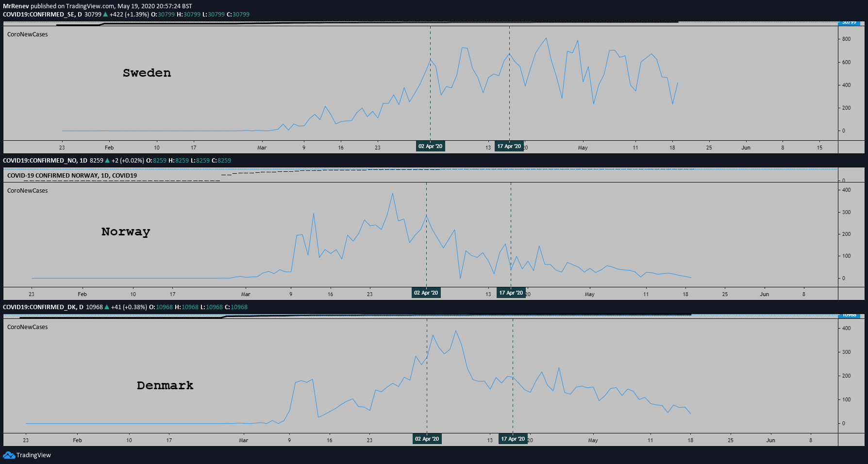Click the 800 value on Sweden price scale
The width and height of the screenshot is (868, 464).
pos(846,39)
